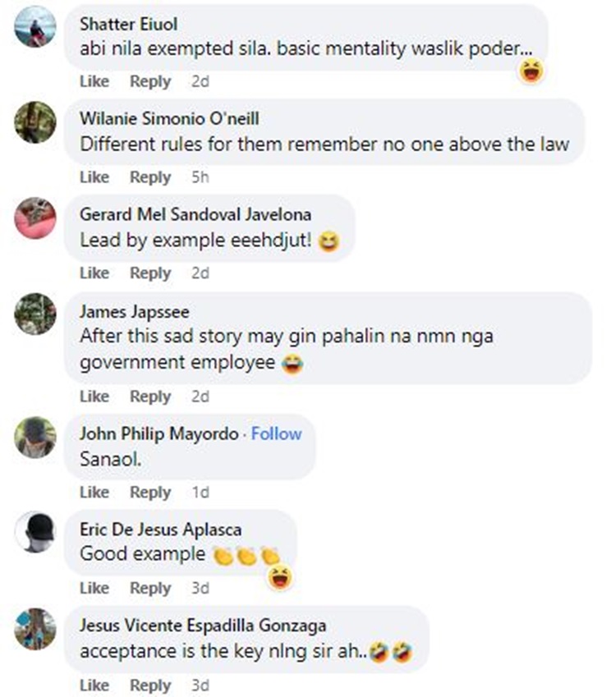Open the James Japssee name link

[x=135, y=312]
